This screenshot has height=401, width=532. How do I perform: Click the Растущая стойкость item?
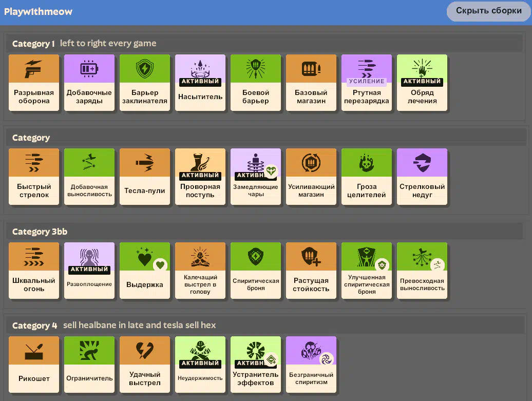pos(311,271)
